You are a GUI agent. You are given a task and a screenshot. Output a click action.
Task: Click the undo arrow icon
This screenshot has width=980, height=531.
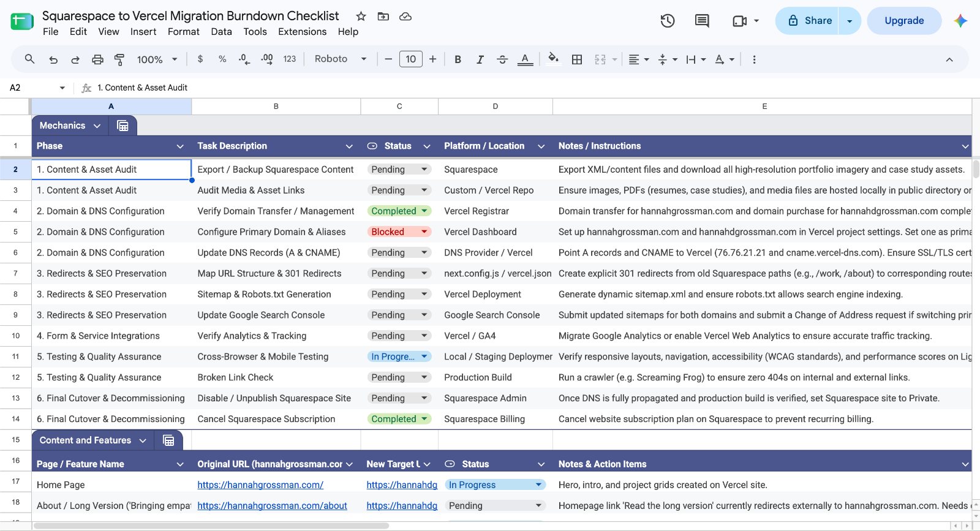pos(53,59)
